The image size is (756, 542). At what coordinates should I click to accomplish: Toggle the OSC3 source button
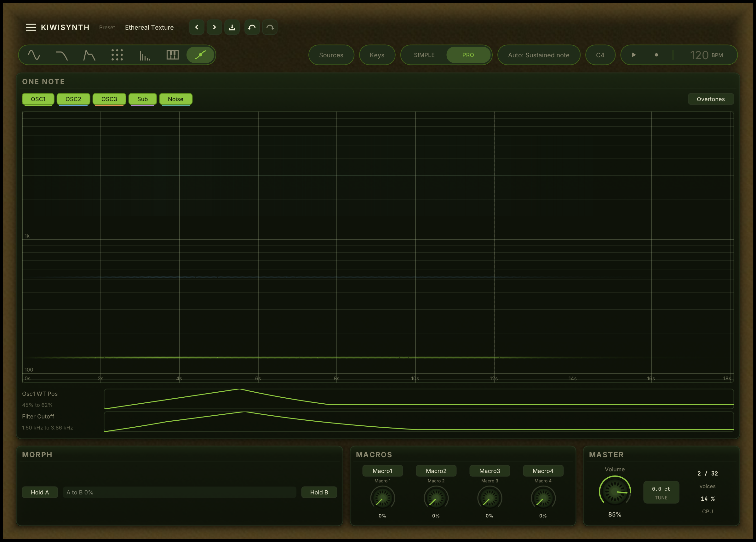coord(109,99)
